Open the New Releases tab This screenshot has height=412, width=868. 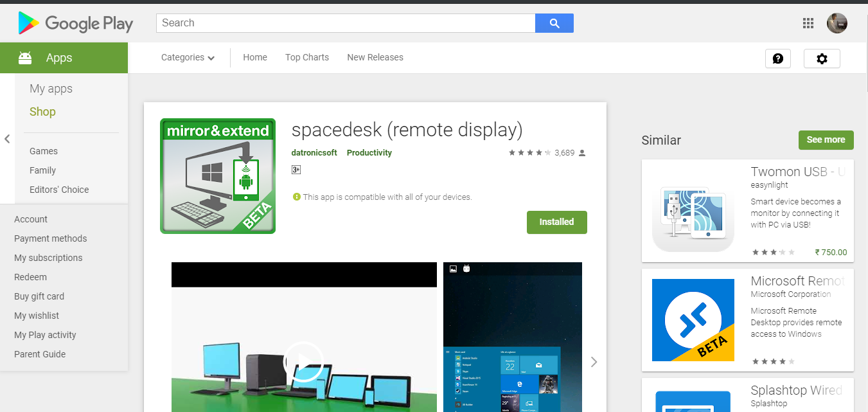tap(375, 57)
